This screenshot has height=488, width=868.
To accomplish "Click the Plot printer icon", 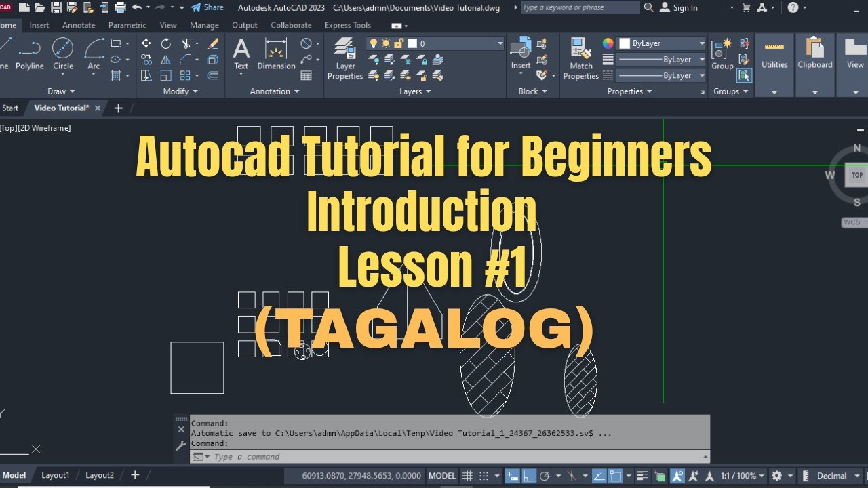I will pos(119,7).
